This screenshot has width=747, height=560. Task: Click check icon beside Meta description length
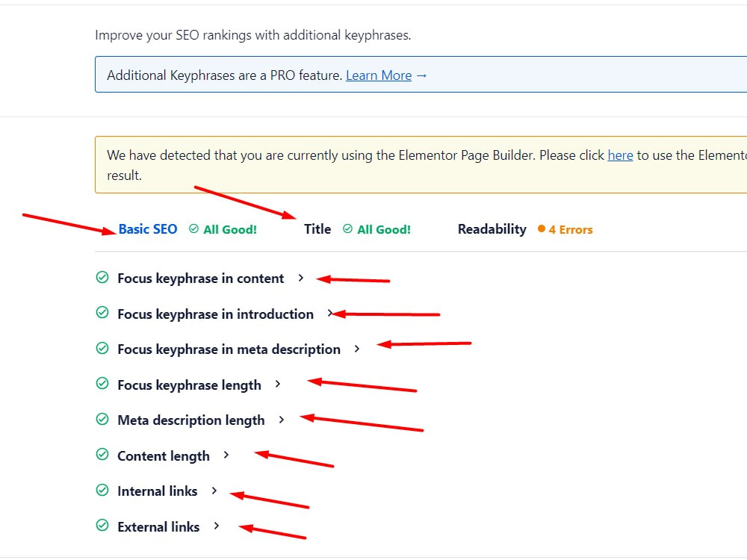point(102,419)
